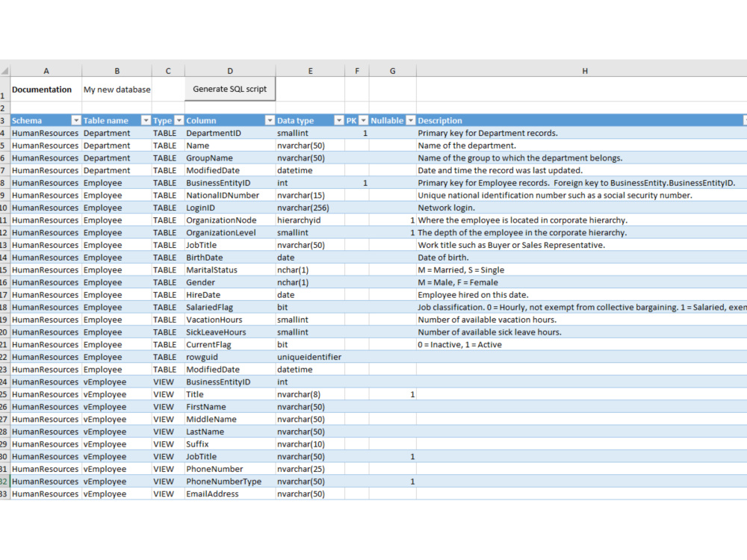Open the Column header filter dropdown

[270, 120]
